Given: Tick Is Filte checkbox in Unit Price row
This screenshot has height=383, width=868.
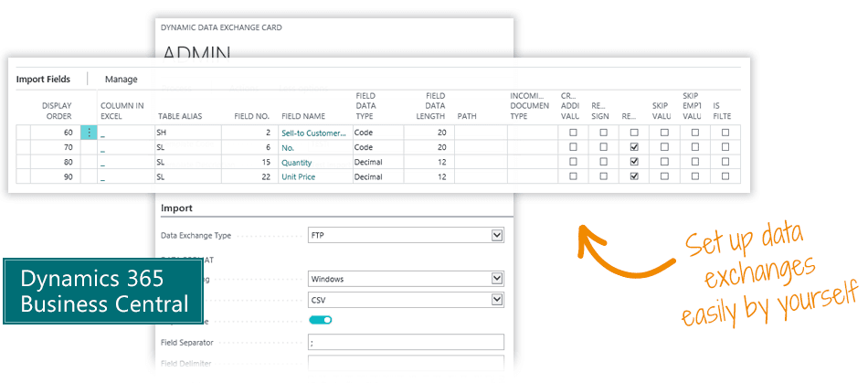Looking at the screenshot, I should click(725, 176).
